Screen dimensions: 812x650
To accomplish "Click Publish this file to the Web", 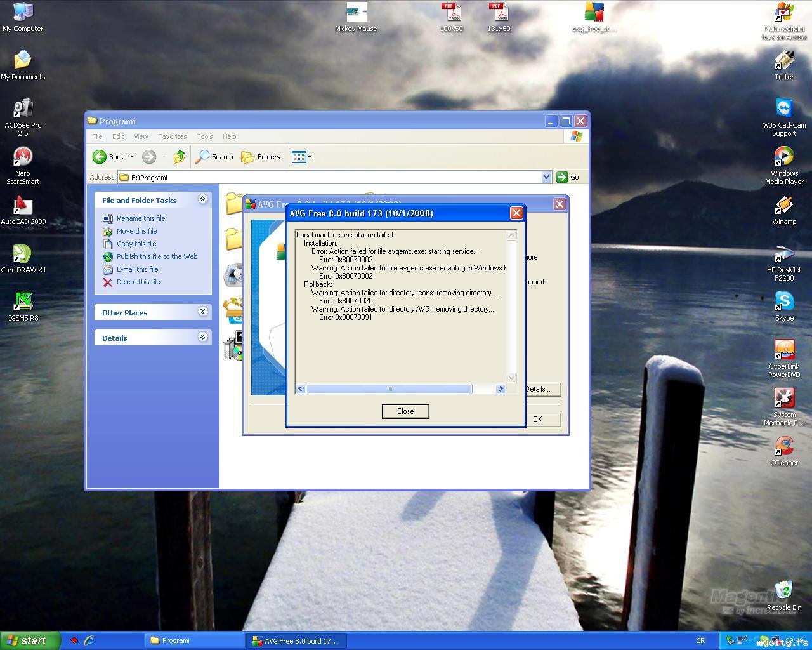I will [x=157, y=256].
